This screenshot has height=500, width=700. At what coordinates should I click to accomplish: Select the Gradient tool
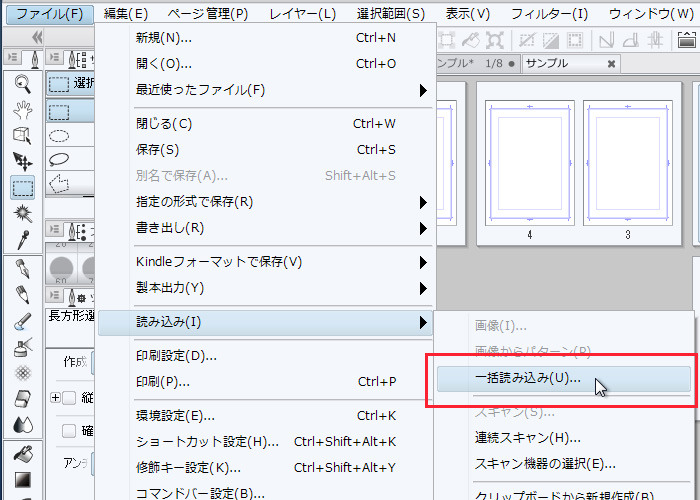pyautogui.click(x=22, y=480)
